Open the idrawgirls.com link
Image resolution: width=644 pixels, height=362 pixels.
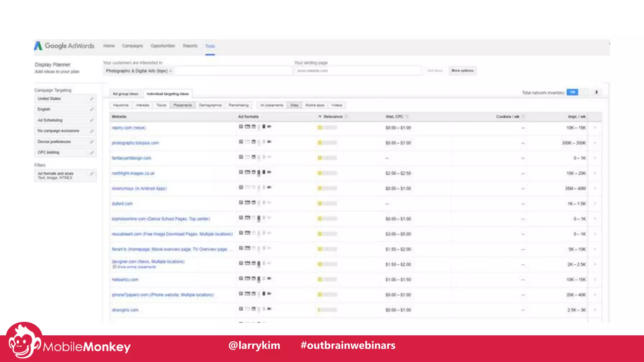[x=125, y=310]
